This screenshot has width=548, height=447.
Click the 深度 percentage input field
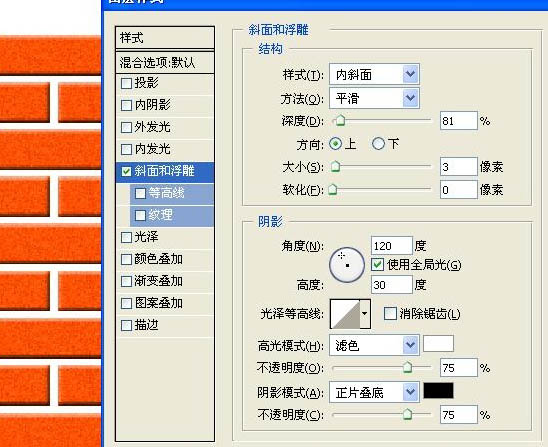click(459, 121)
